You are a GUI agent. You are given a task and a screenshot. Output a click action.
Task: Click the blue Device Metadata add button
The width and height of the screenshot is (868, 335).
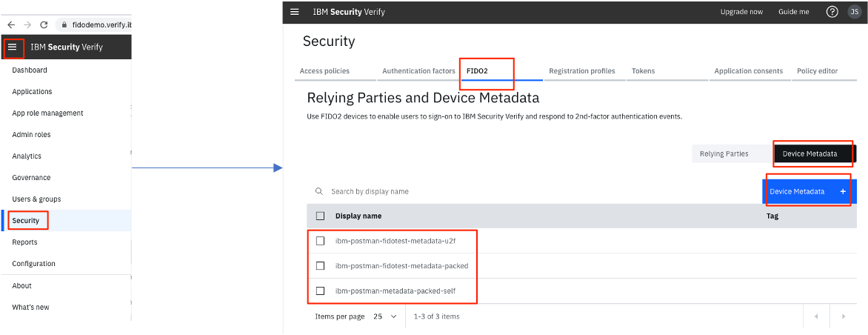[808, 191]
